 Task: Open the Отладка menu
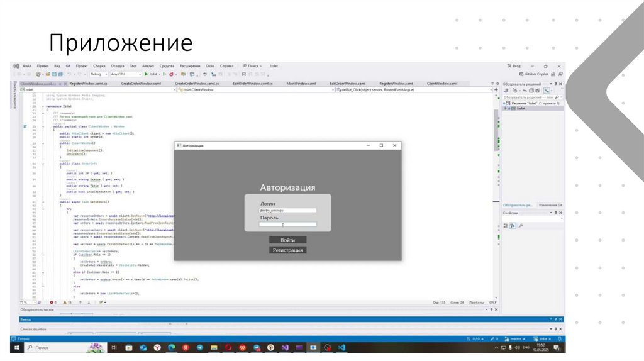118,65
